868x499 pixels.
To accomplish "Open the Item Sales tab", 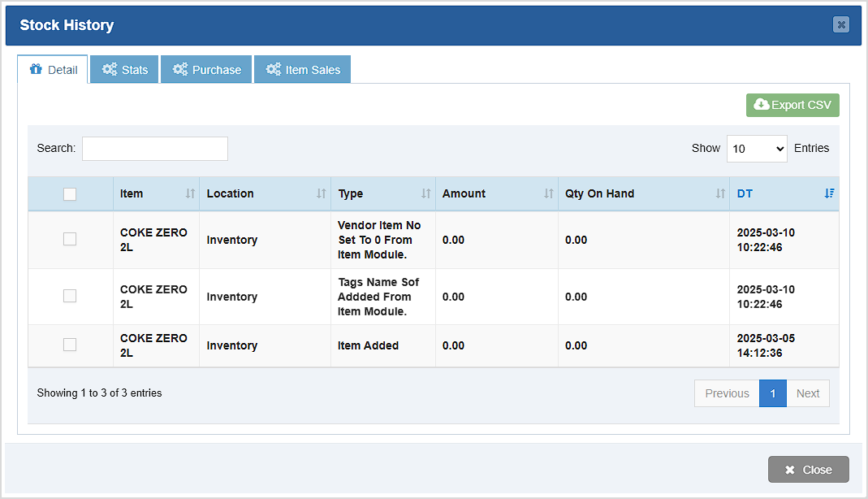I will [302, 69].
